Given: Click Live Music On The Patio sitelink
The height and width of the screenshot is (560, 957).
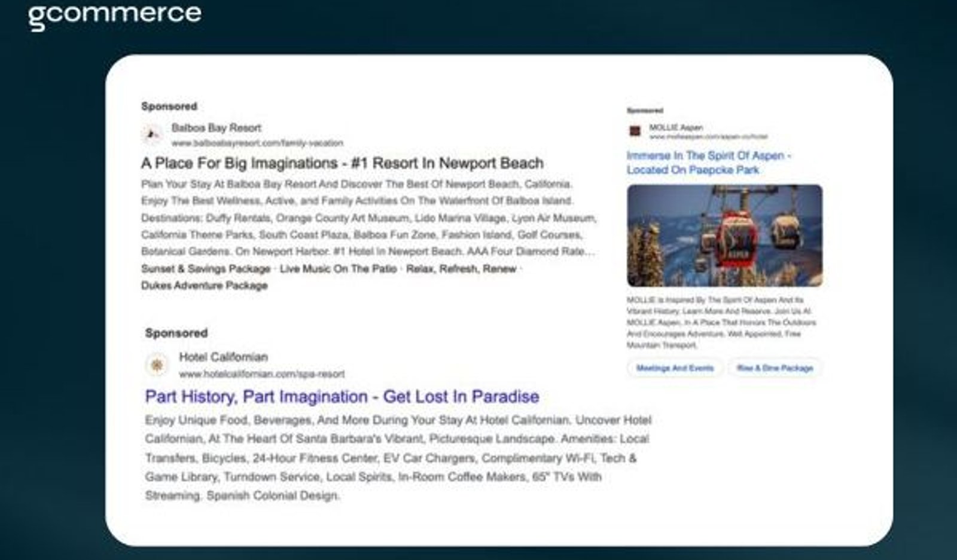Looking at the screenshot, I should coord(338,269).
